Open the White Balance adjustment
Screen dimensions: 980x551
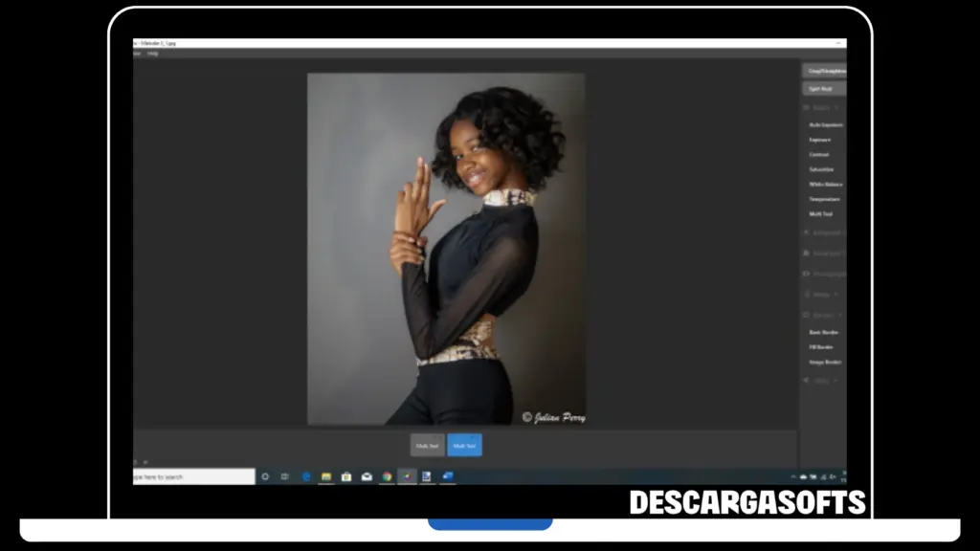pyautogui.click(x=826, y=185)
